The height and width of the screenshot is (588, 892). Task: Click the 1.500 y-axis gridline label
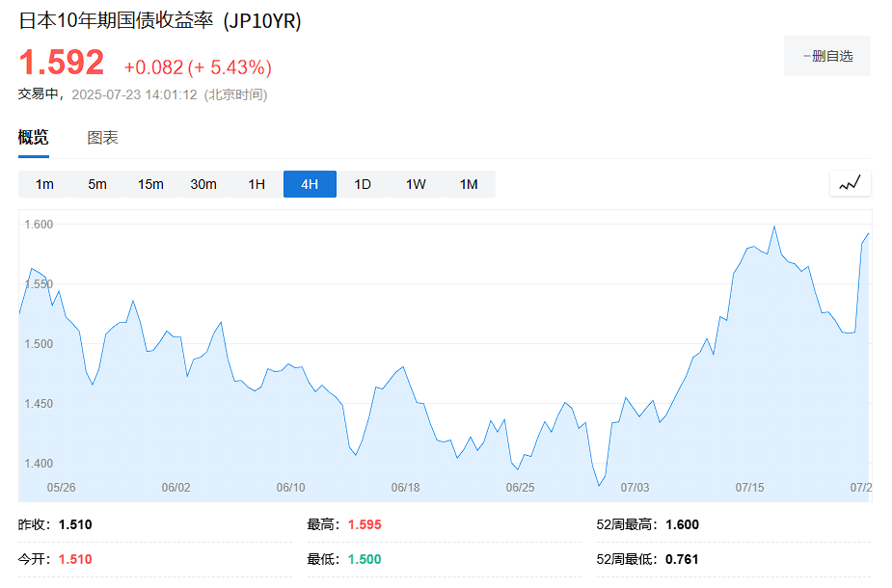click(40, 344)
